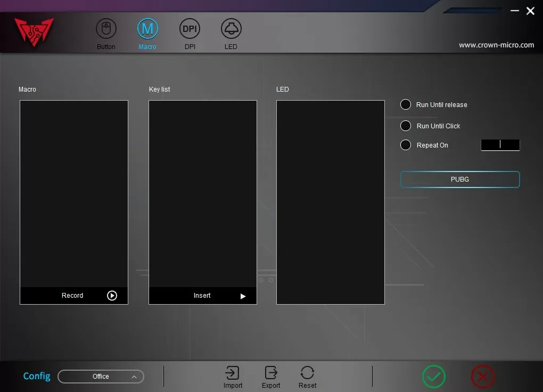Click the PUBG button
543x392 pixels.
pyautogui.click(x=459, y=179)
